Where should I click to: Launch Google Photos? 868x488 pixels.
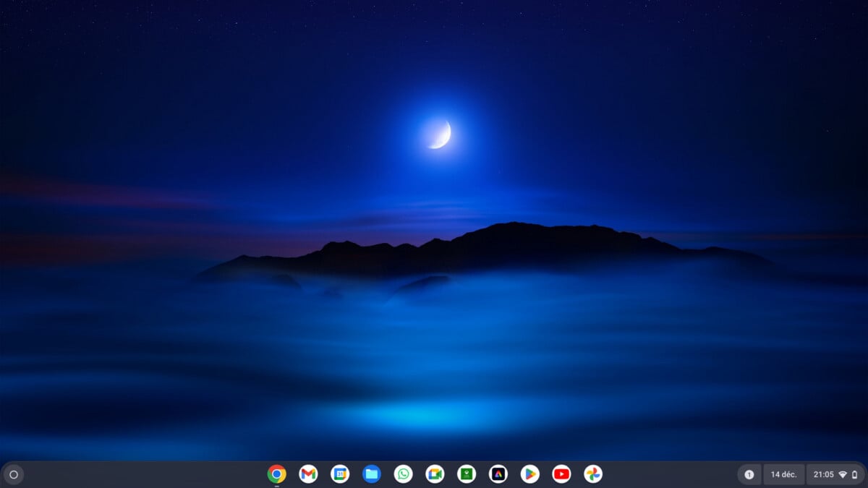click(x=594, y=474)
